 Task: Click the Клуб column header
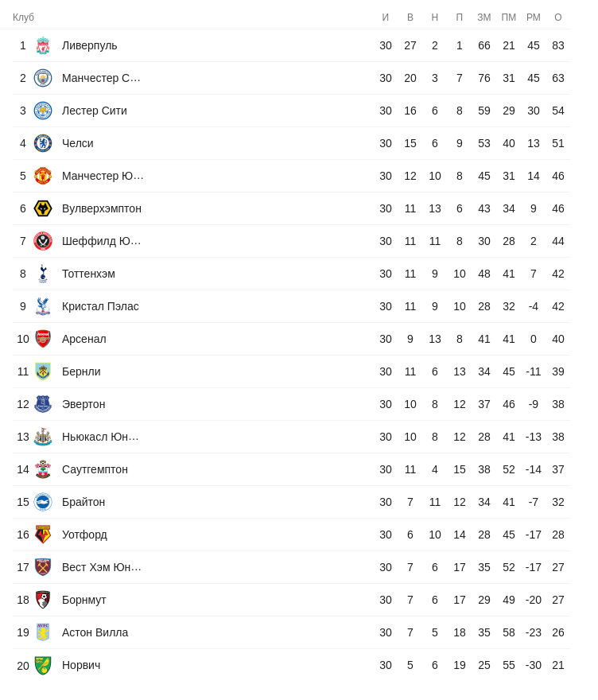(x=23, y=17)
